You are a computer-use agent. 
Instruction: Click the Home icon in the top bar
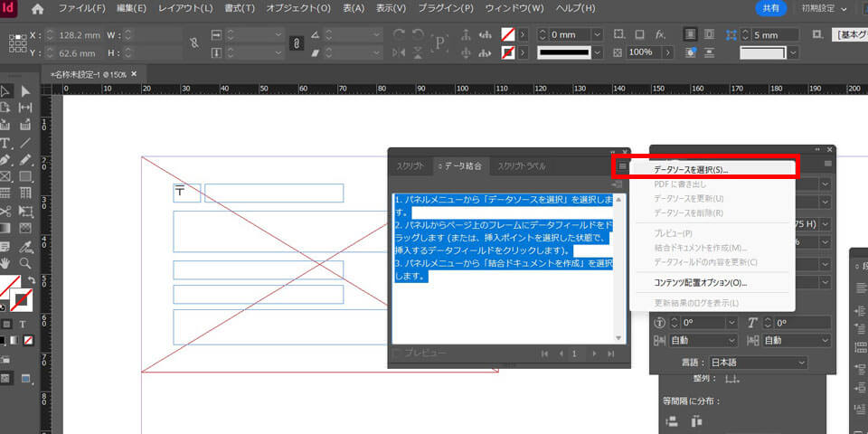(37, 8)
